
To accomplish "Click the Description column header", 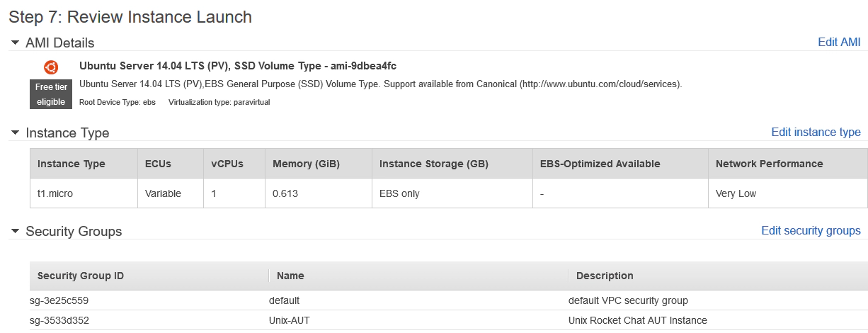I will [605, 276].
